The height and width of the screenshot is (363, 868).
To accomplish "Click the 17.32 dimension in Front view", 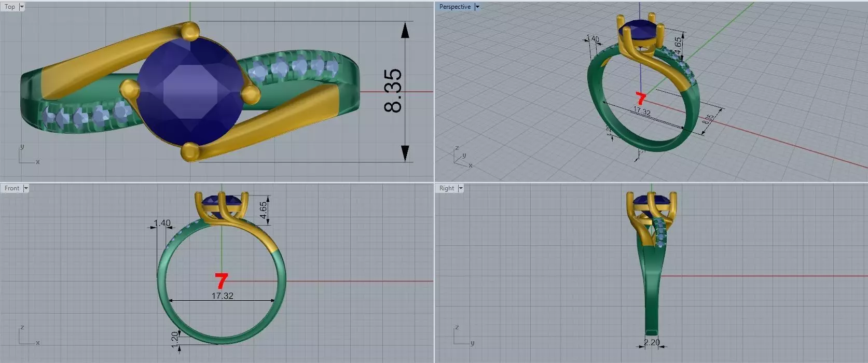I will (x=222, y=296).
